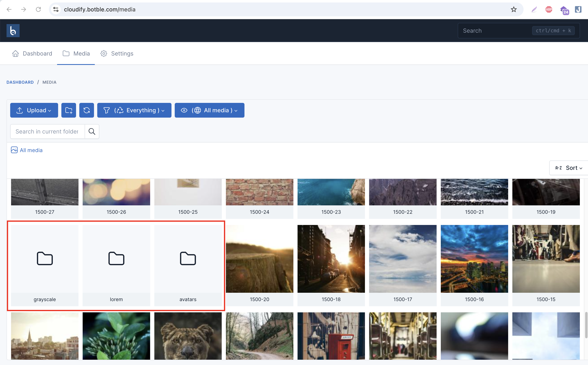Select the 1500-20 tree stump thumbnail
This screenshot has width=588, height=365.
point(260,259)
